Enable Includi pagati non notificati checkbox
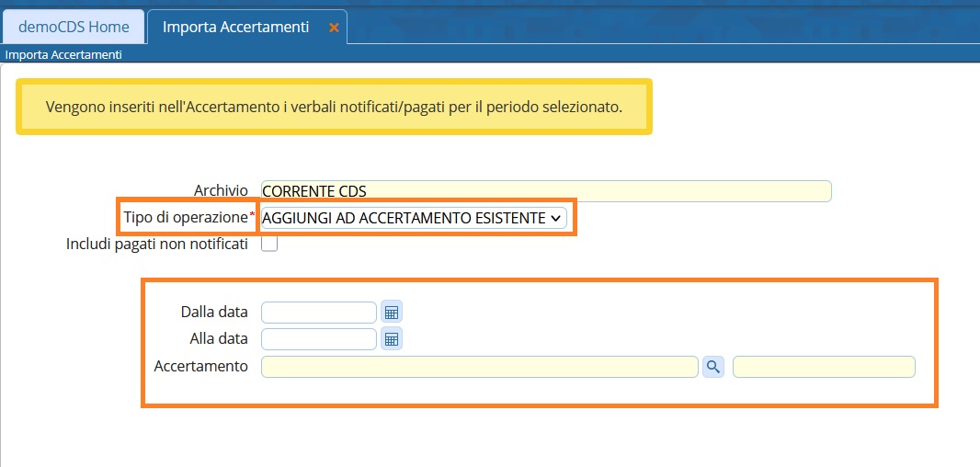The height and width of the screenshot is (467, 980). tap(269, 245)
